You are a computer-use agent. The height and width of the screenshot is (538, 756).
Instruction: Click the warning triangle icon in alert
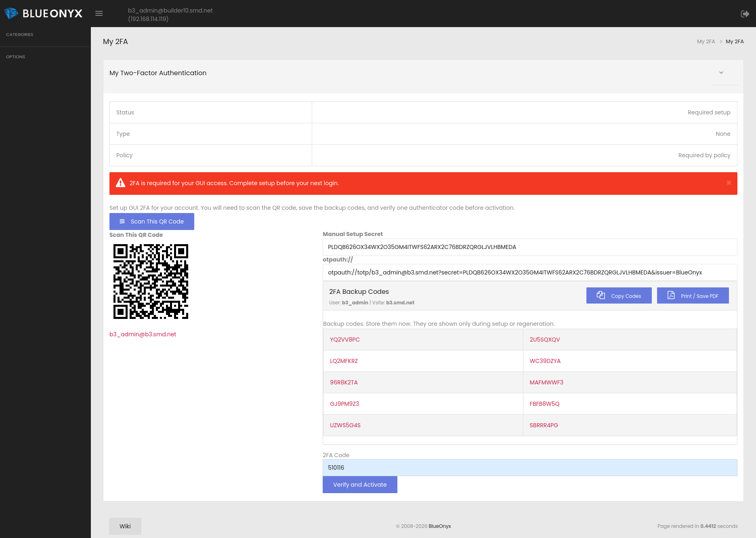click(x=120, y=183)
